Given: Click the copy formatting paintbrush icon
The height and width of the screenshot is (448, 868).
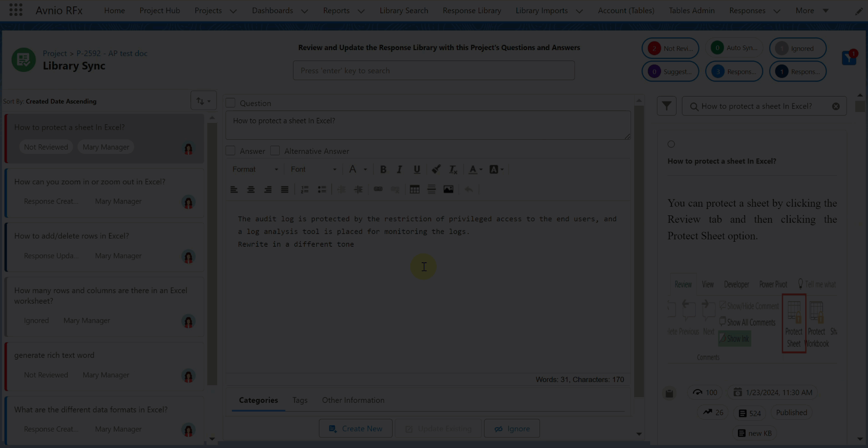Looking at the screenshot, I should point(436,169).
